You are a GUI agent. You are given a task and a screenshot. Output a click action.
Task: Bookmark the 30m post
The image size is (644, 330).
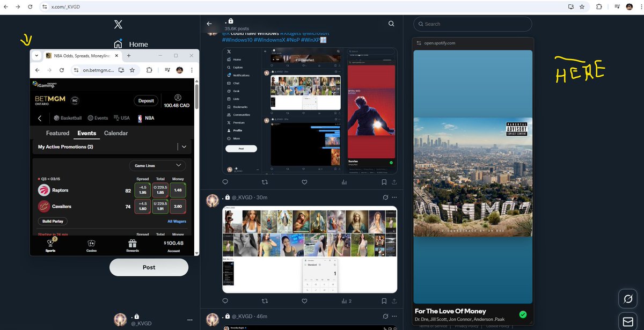coord(384,301)
